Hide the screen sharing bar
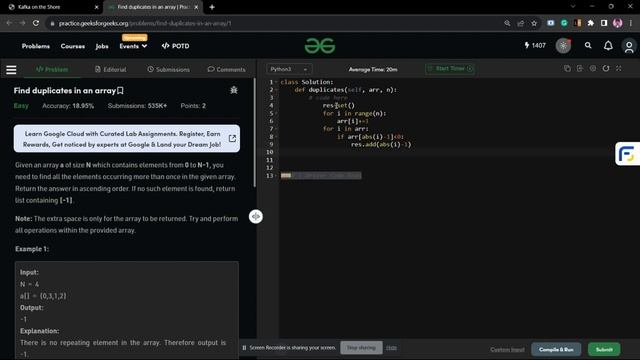This screenshot has width=640, height=360. 391,348
